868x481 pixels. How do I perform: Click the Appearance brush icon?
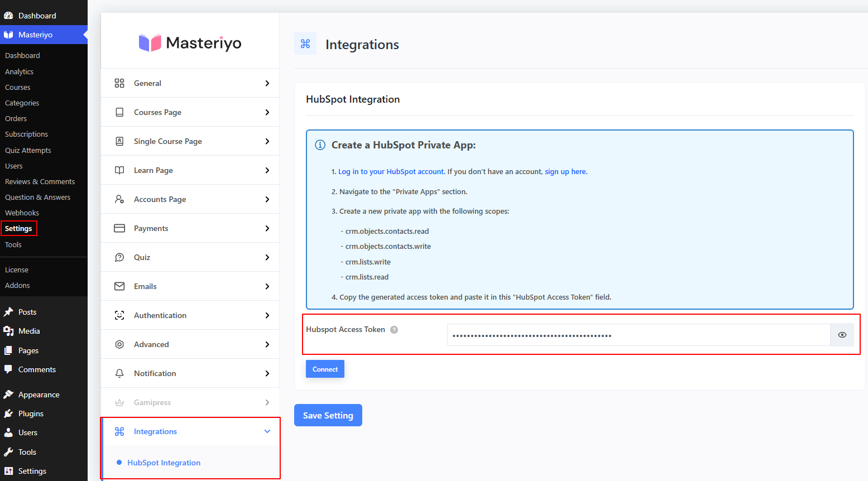(8, 395)
